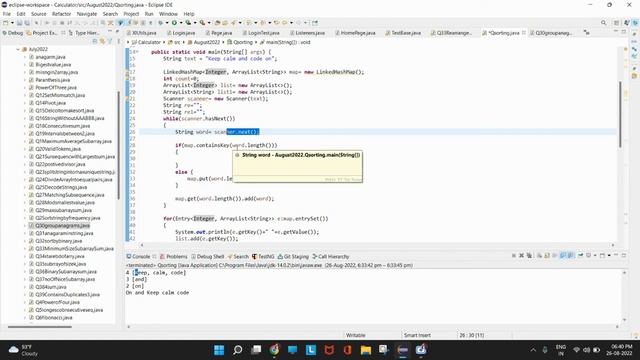The image size is (640, 360).
Task: Switch to the Debug view tab
Action: pos(13,33)
